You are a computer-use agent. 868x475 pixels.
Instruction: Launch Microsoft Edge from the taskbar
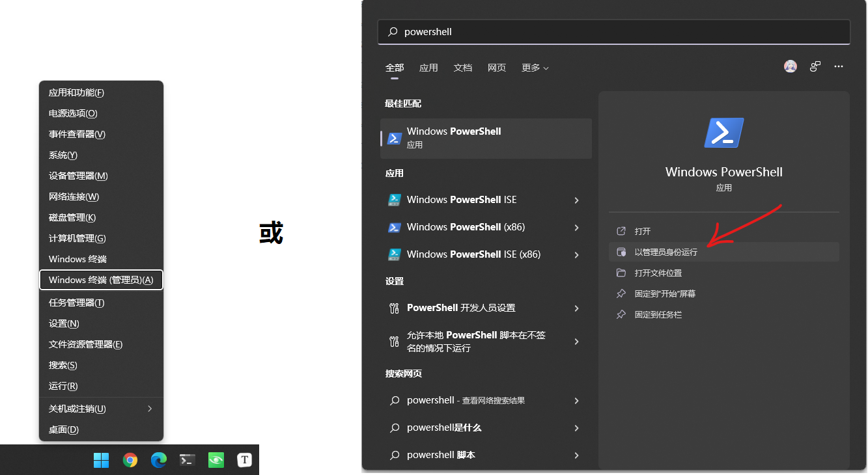point(159,460)
